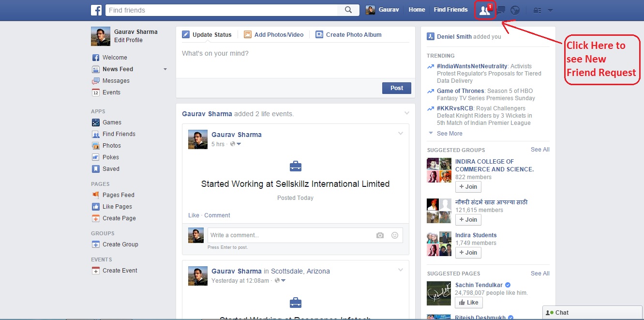Click Find Friends in top bar
The image size is (644, 320).
coord(450,10)
